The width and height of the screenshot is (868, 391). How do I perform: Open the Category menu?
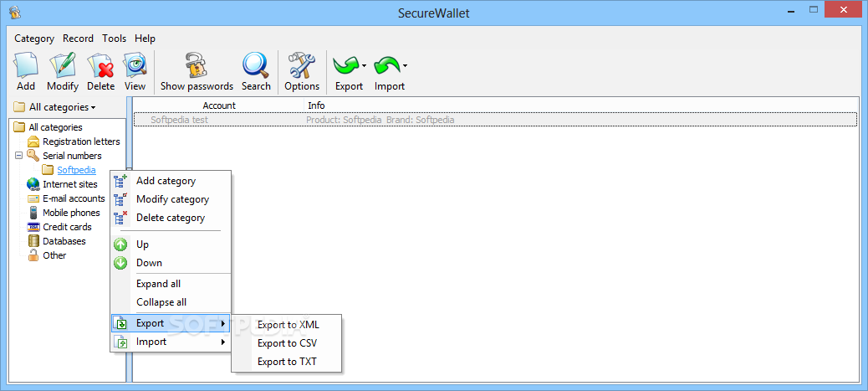click(34, 39)
